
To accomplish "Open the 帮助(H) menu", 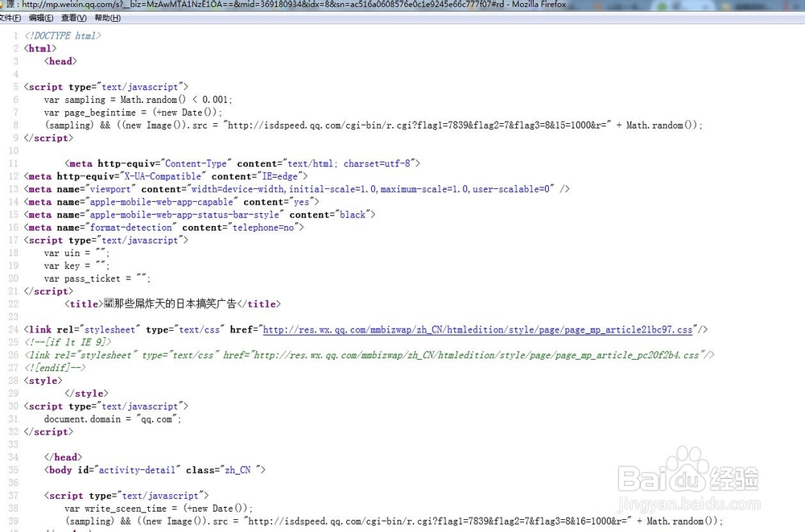I will (x=108, y=18).
